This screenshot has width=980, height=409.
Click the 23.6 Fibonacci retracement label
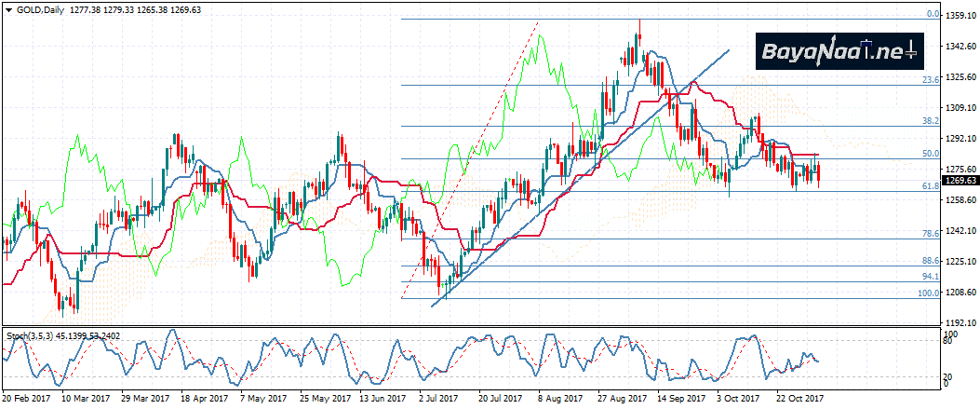coord(929,80)
